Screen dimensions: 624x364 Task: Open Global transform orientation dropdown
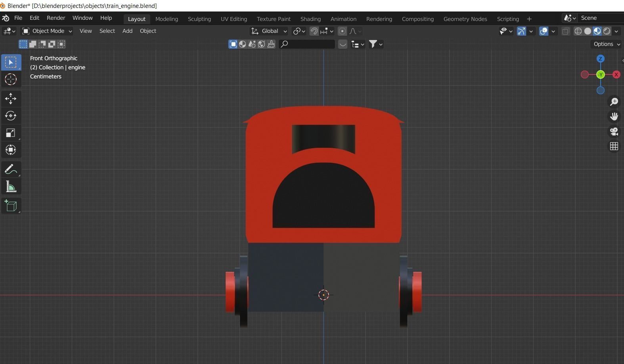pyautogui.click(x=269, y=31)
